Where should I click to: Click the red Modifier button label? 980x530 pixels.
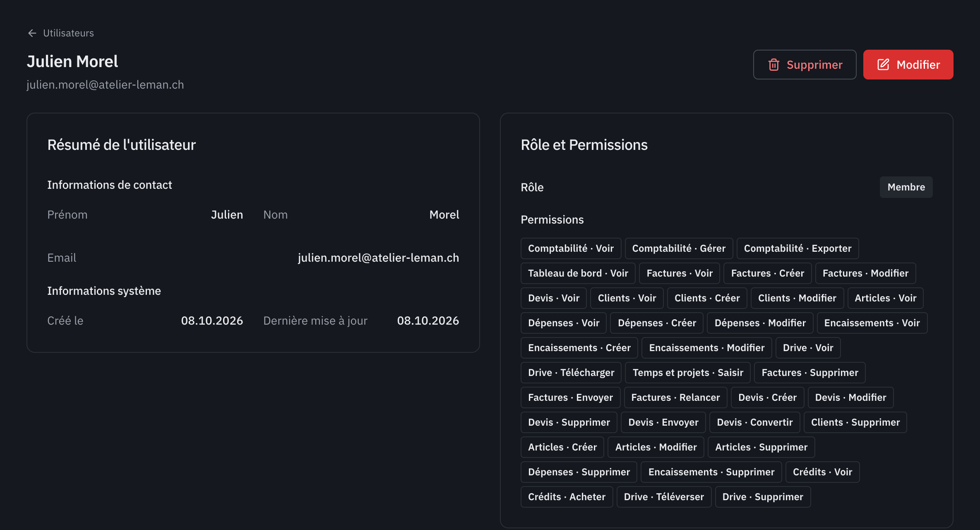pyautogui.click(x=918, y=65)
